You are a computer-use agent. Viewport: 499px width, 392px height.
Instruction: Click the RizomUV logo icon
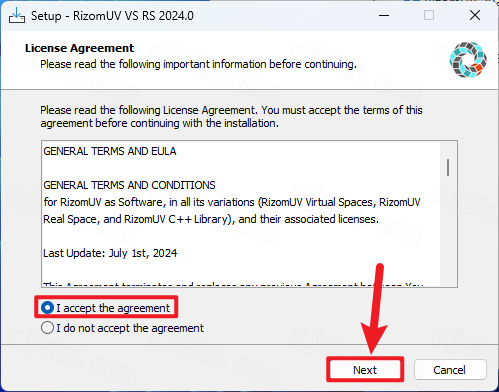[x=468, y=60]
